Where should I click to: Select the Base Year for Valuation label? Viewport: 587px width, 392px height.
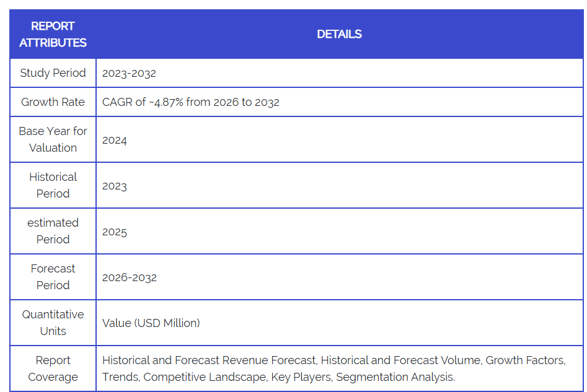[53, 139]
